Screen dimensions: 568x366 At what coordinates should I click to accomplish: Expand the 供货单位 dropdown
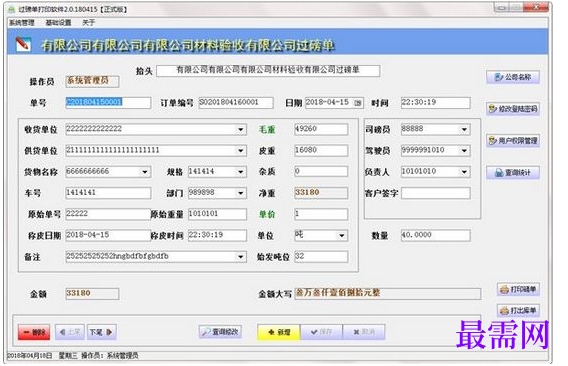[x=241, y=150]
